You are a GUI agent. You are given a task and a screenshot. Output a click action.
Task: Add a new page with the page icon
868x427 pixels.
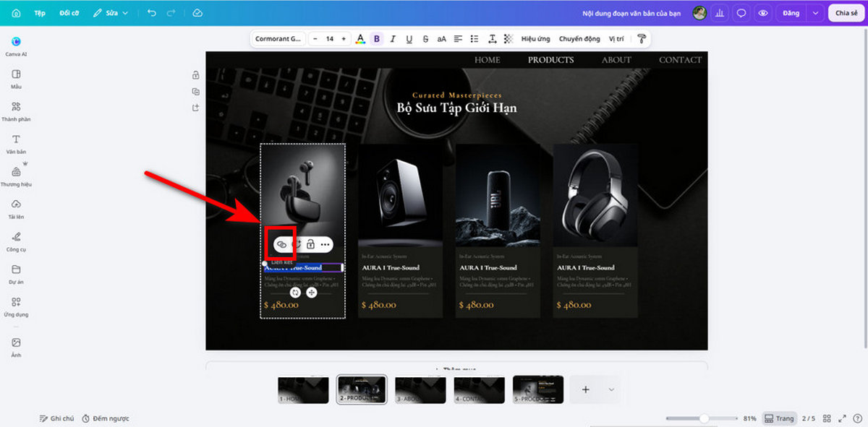[x=195, y=108]
